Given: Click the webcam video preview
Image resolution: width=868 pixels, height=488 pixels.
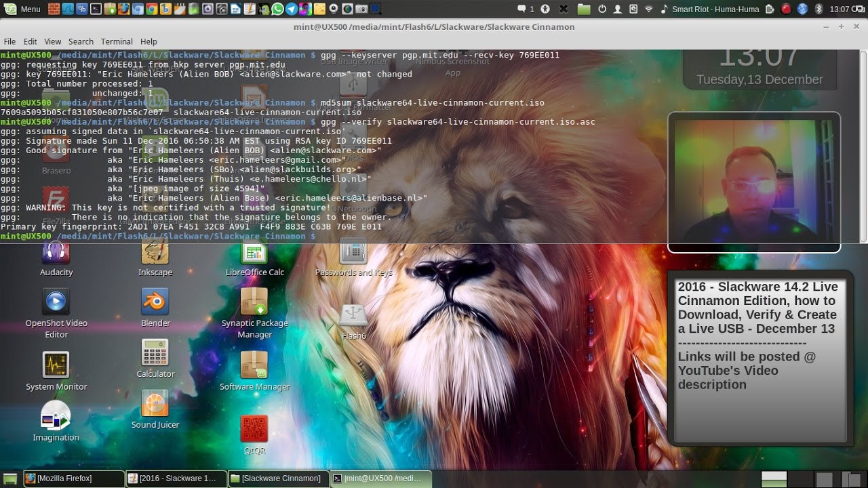Looking at the screenshot, I should point(754,182).
